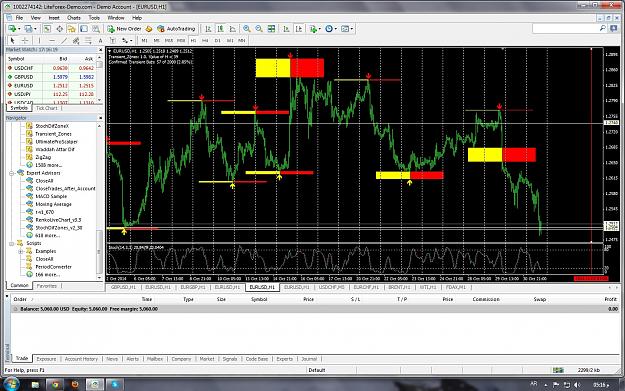This screenshot has width=625, height=391.
Task: Open the Templates icon
Action: (345, 29)
